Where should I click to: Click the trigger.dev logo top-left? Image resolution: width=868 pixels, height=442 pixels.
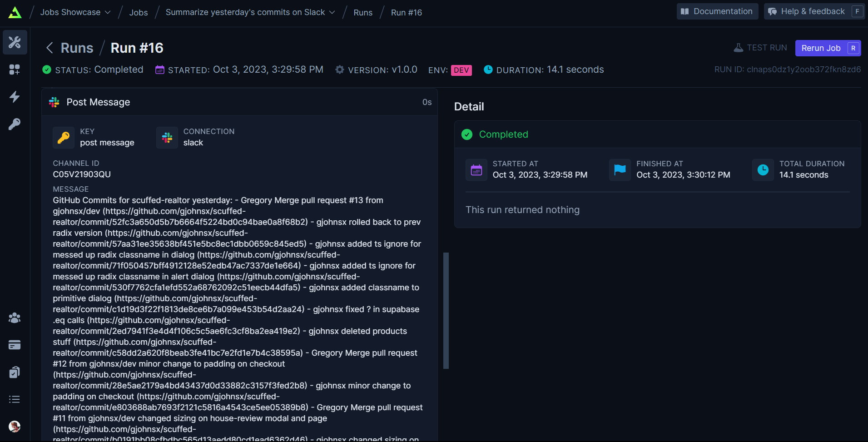pos(15,12)
